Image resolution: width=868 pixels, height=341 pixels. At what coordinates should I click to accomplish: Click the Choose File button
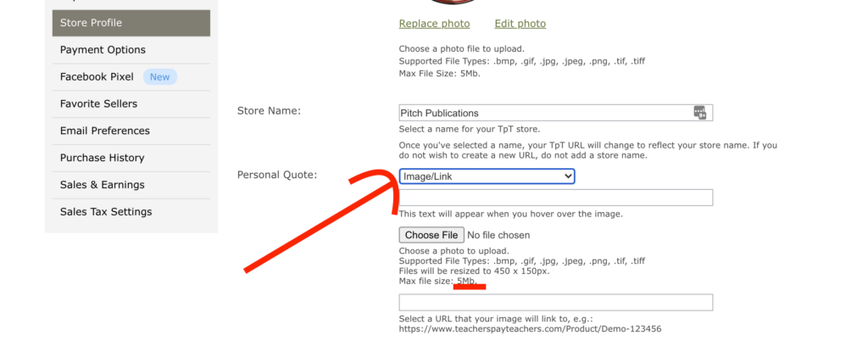431,235
